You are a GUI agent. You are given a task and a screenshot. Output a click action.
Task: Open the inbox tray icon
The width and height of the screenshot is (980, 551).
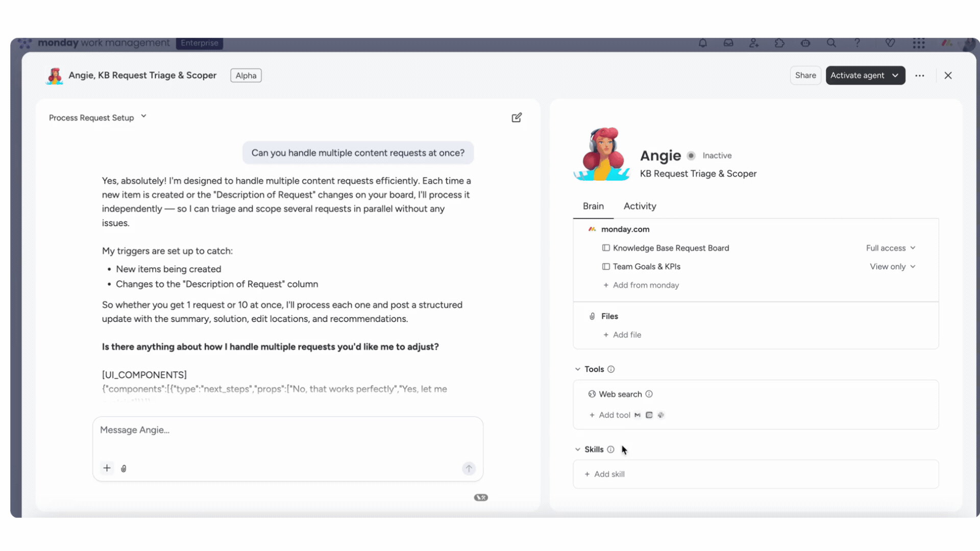point(728,43)
